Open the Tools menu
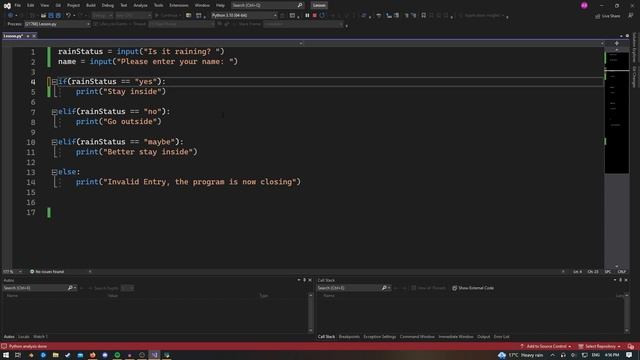This screenshot has width=640, height=360. pyautogui.click(x=158, y=5)
